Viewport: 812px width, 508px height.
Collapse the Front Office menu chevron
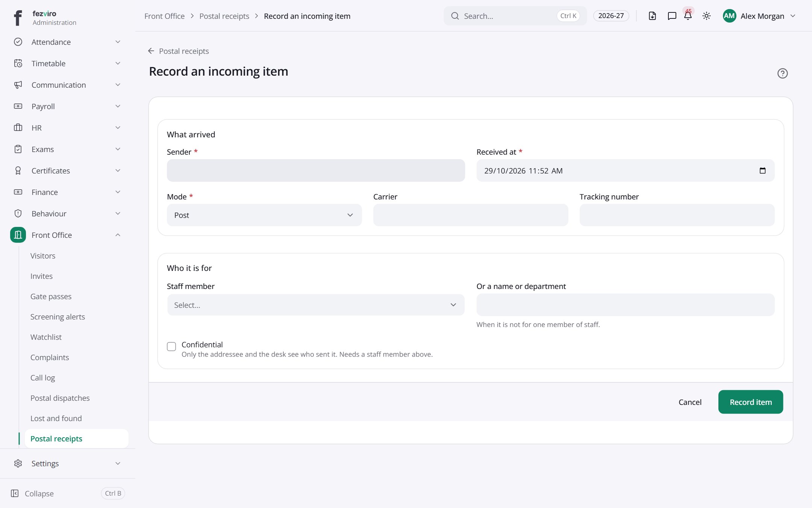point(118,235)
